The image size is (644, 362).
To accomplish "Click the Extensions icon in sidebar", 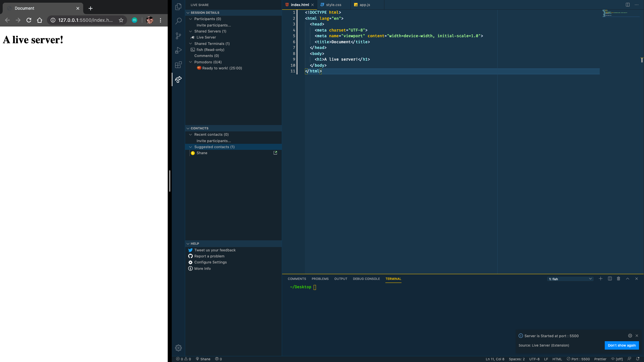I will pos(179,65).
